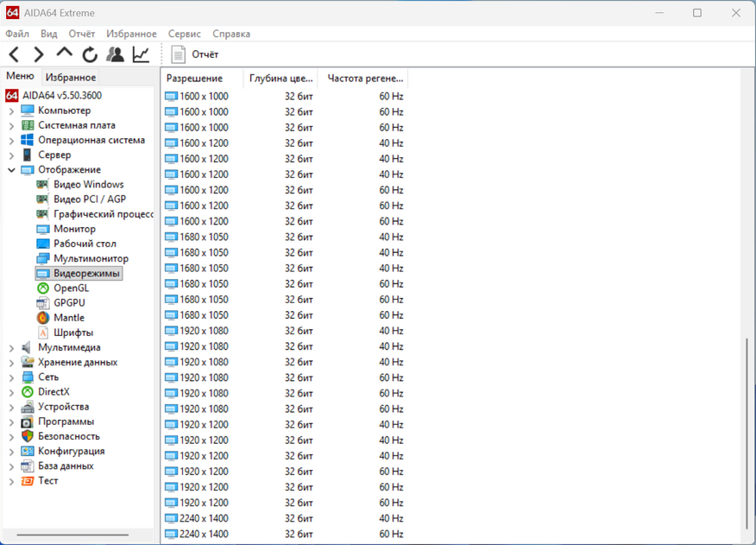This screenshot has width=756, height=545.
Task: Expand the Операционная система node
Action: (11, 141)
